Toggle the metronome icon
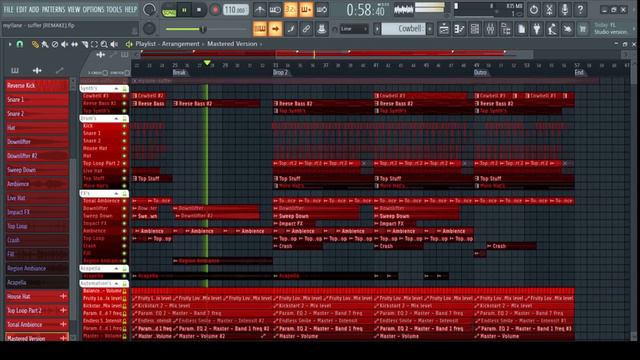The width and height of the screenshot is (640, 360). point(260,10)
